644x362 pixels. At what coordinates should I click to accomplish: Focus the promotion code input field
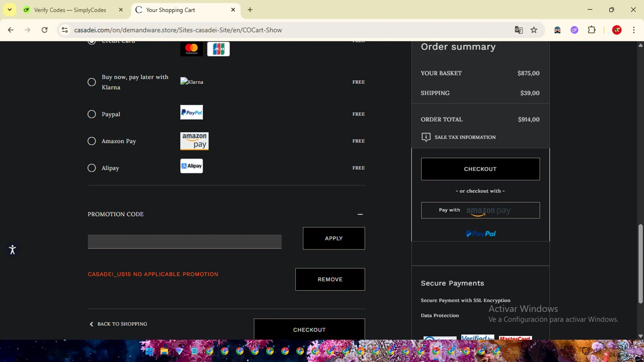click(x=185, y=242)
